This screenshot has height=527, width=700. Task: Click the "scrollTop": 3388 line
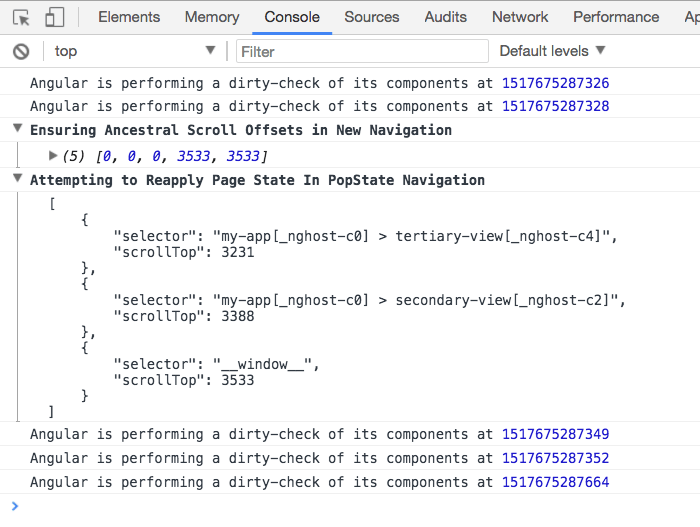184,316
